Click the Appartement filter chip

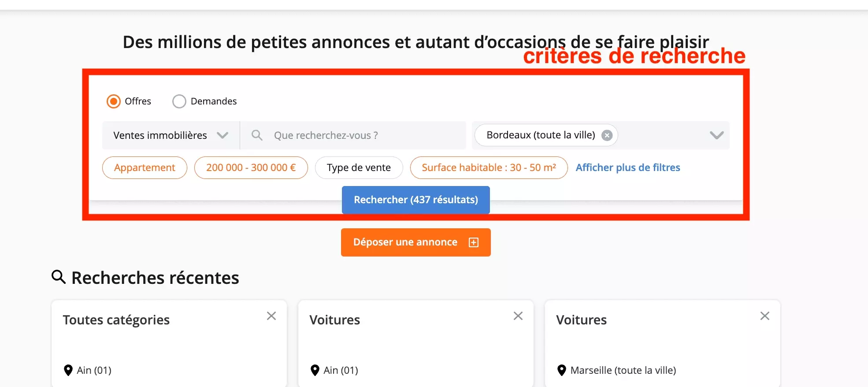coord(145,167)
